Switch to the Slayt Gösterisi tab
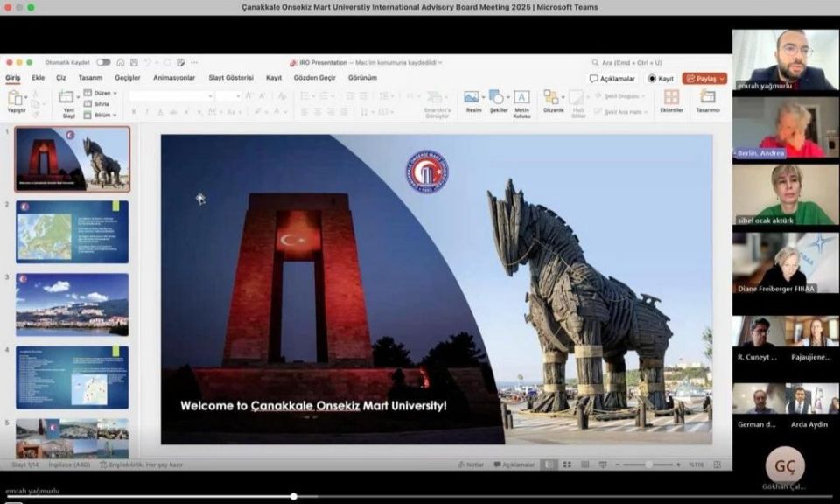Screen dimensions: 840x504 point(231,78)
